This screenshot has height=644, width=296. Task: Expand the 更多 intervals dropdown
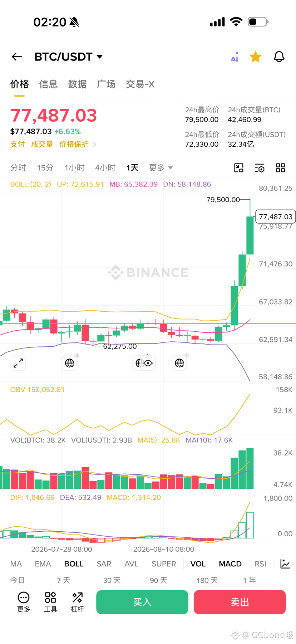coord(161,168)
